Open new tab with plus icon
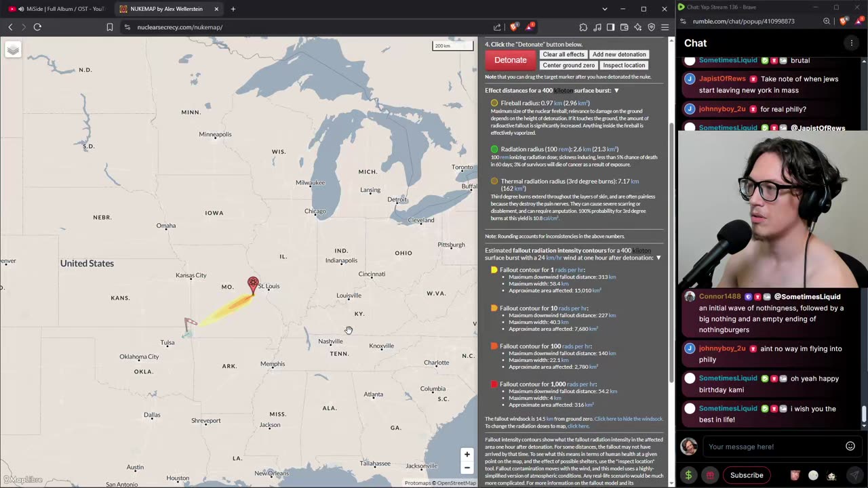The image size is (868, 488). (233, 9)
